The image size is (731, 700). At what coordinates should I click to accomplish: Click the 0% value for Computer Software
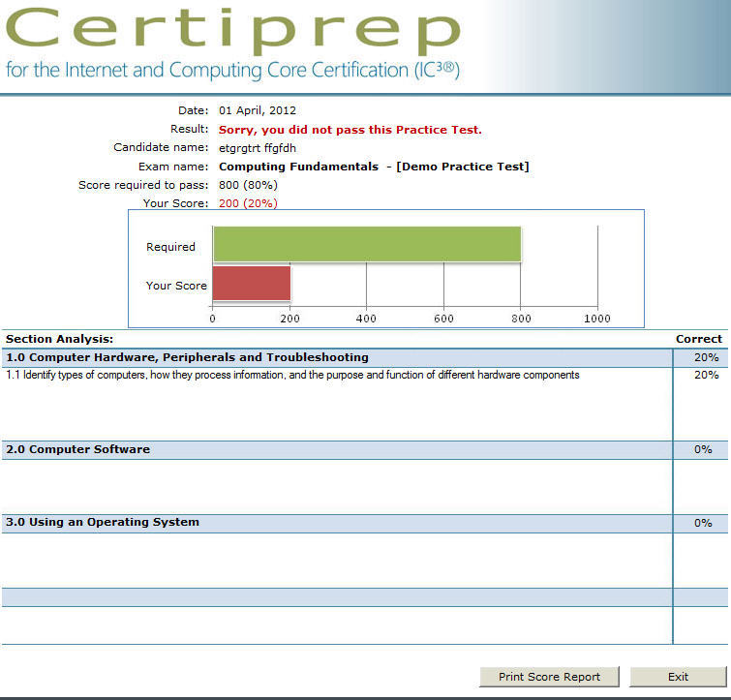[x=703, y=450]
